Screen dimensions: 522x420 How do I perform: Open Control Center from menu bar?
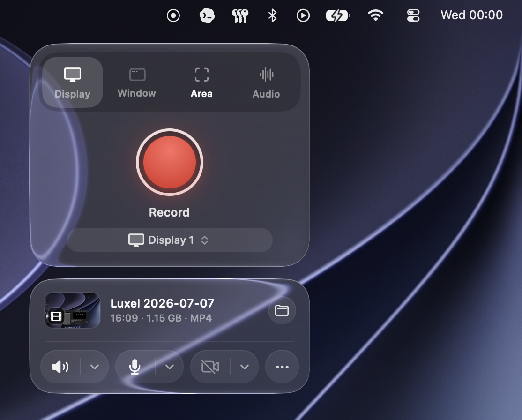(x=413, y=15)
